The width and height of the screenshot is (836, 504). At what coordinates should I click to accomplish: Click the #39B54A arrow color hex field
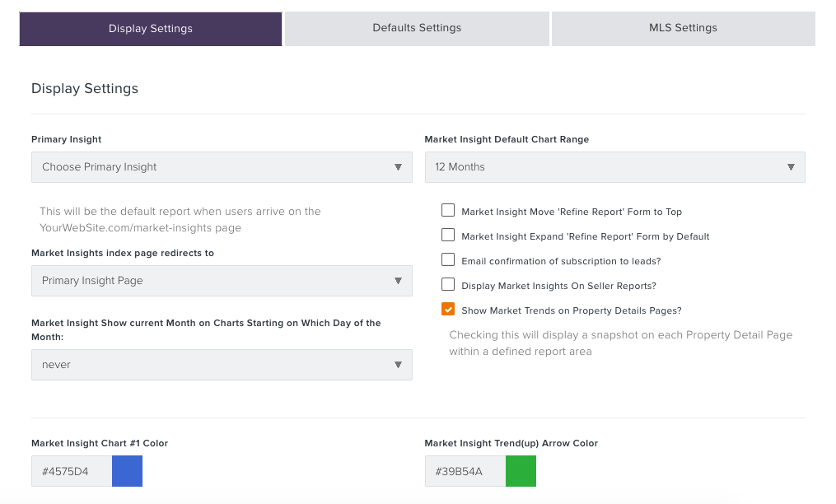[x=465, y=471]
